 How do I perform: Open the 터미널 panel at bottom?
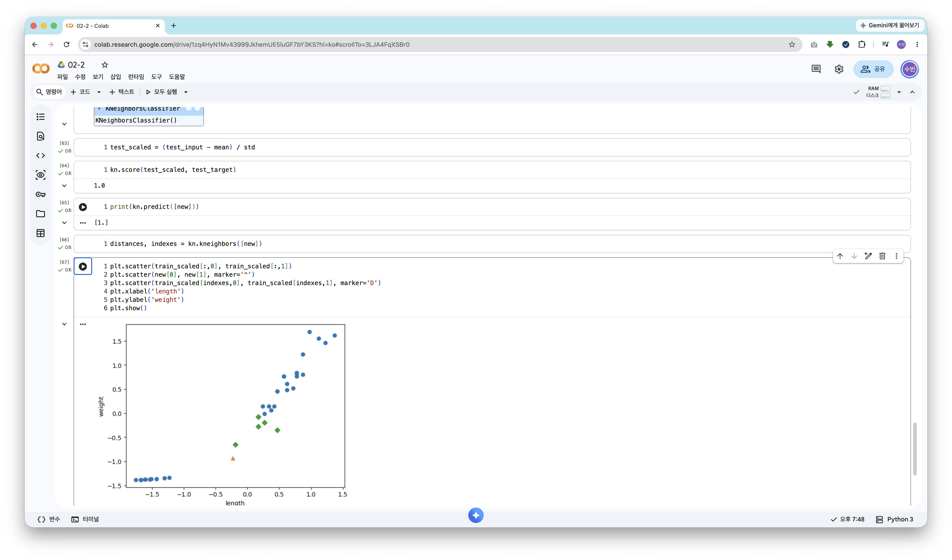[x=85, y=519]
